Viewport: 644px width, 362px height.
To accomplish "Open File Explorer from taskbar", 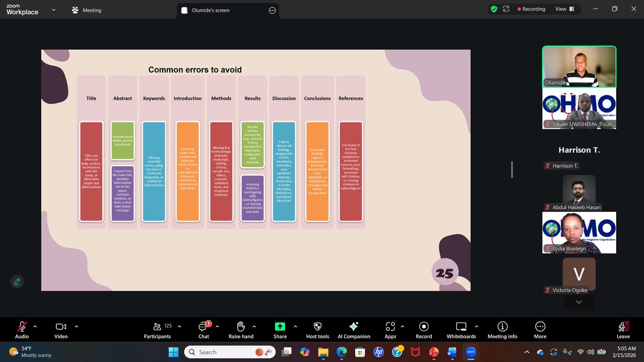I will pyautogui.click(x=323, y=352).
